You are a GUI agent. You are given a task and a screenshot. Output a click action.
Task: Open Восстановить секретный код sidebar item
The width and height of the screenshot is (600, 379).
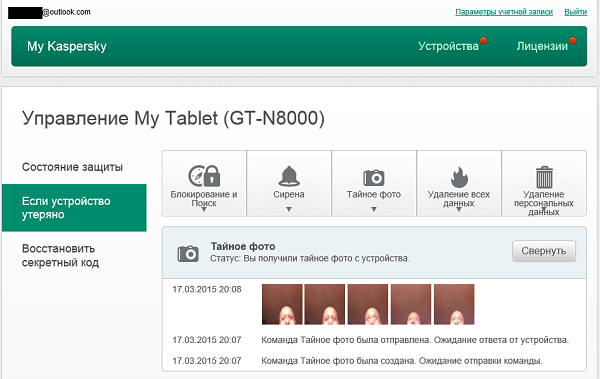pyautogui.click(x=60, y=256)
